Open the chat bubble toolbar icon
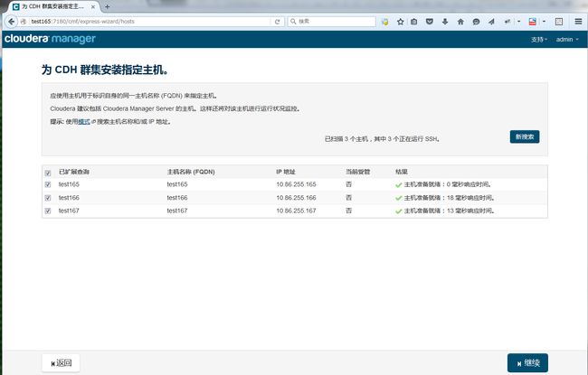The height and width of the screenshot is (375, 588). tap(476, 22)
